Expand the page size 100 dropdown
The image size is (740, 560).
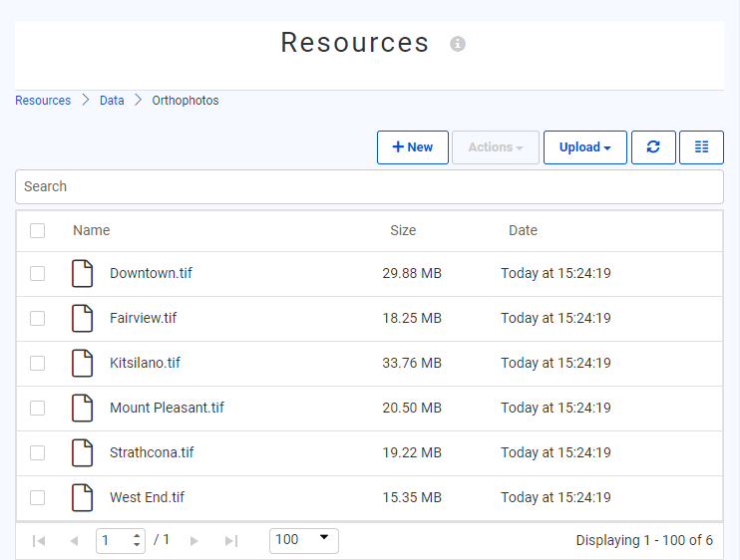pos(303,540)
